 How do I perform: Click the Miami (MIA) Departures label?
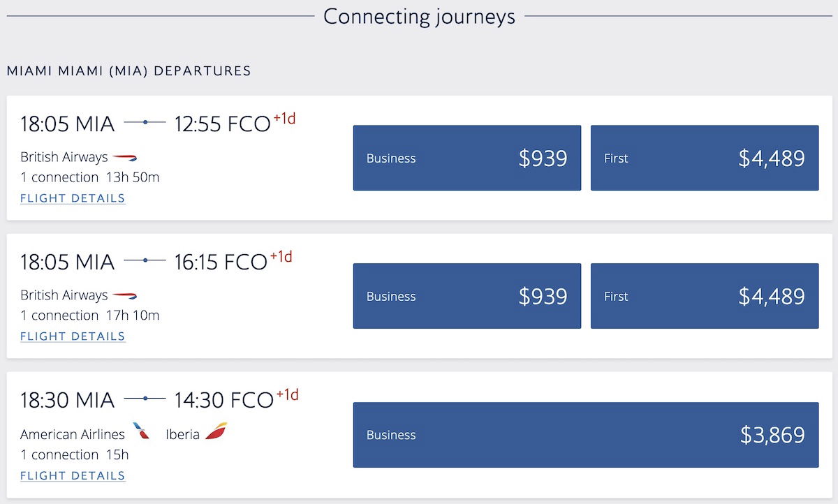point(128,71)
